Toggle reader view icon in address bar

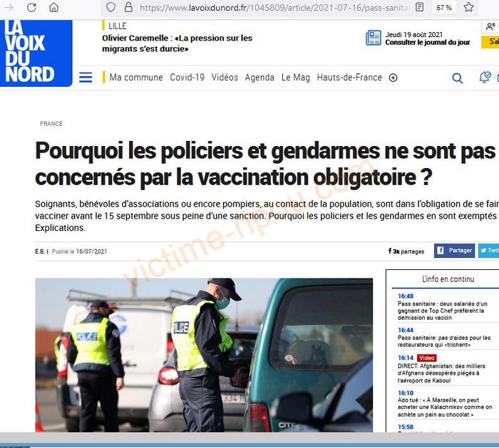tap(420, 7)
